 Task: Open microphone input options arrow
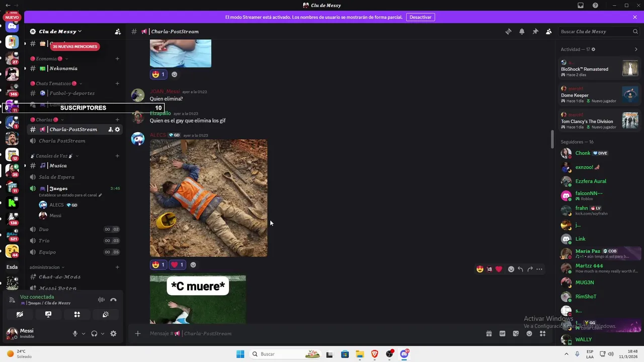click(x=84, y=333)
